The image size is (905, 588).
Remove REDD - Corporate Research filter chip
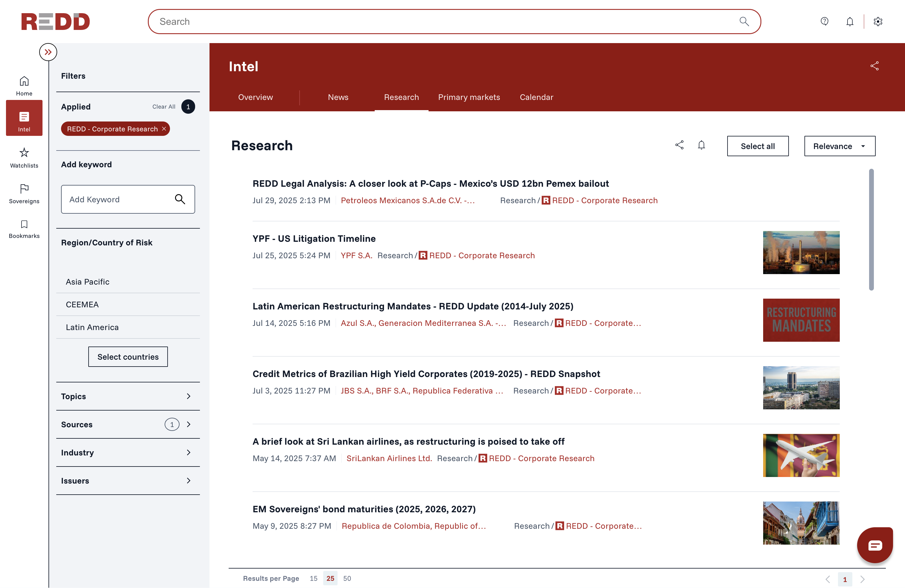(164, 129)
